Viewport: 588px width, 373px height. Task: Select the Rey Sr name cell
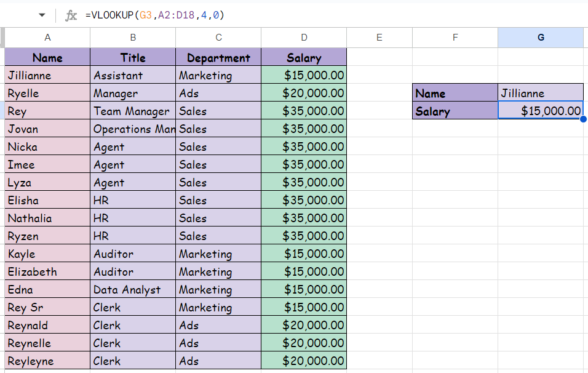pos(47,308)
